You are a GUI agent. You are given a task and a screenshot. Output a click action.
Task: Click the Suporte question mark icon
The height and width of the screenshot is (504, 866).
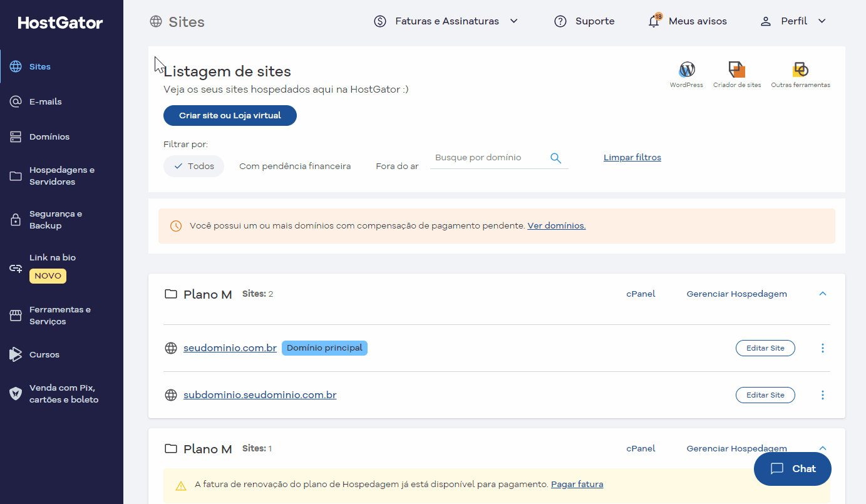pyautogui.click(x=560, y=21)
